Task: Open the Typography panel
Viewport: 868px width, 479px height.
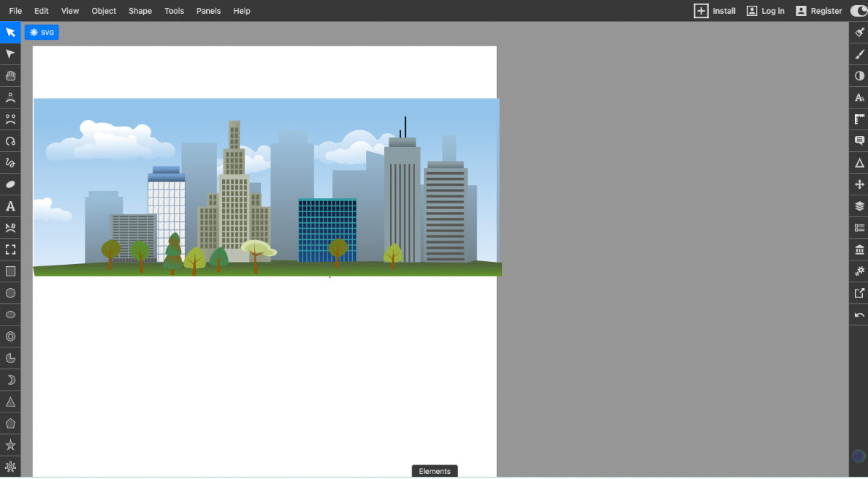Action: point(859,97)
